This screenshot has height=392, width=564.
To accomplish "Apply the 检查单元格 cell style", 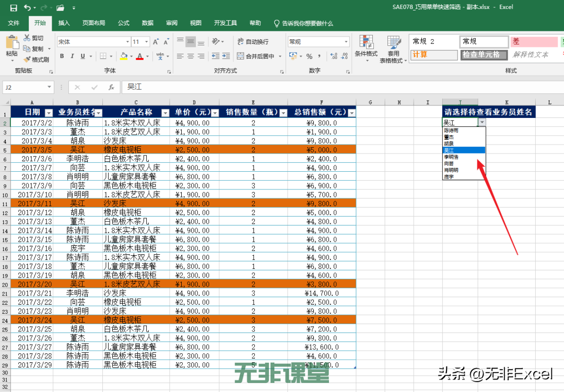I will [484, 55].
